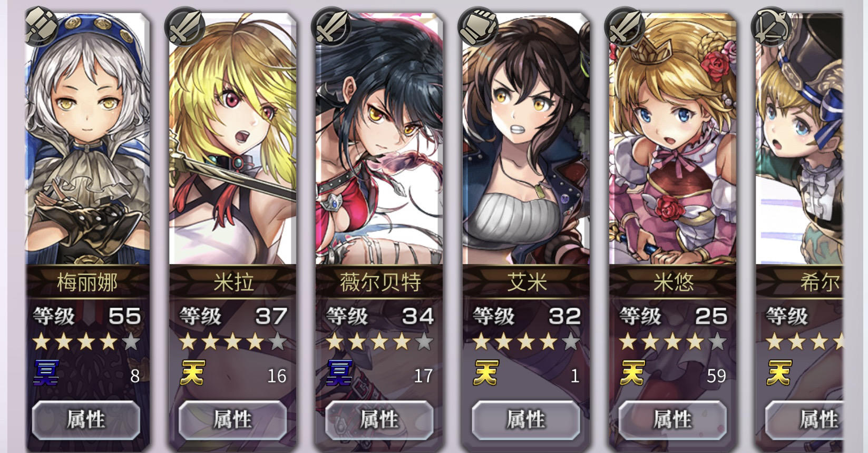
Task: Open 属性 for 希尔
Action: coord(804,420)
